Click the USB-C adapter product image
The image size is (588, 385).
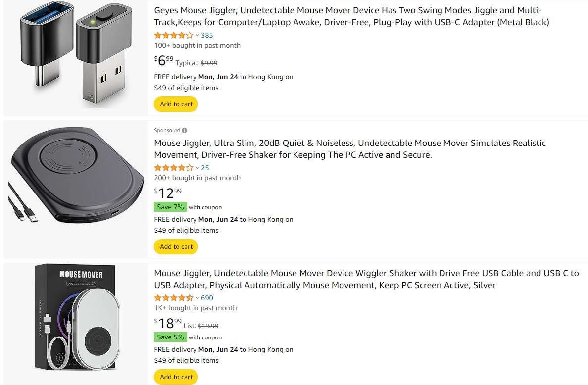tap(75, 58)
